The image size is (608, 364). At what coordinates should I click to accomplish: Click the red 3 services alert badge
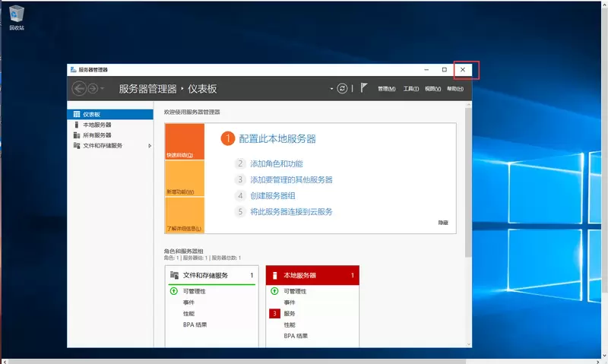click(274, 314)
